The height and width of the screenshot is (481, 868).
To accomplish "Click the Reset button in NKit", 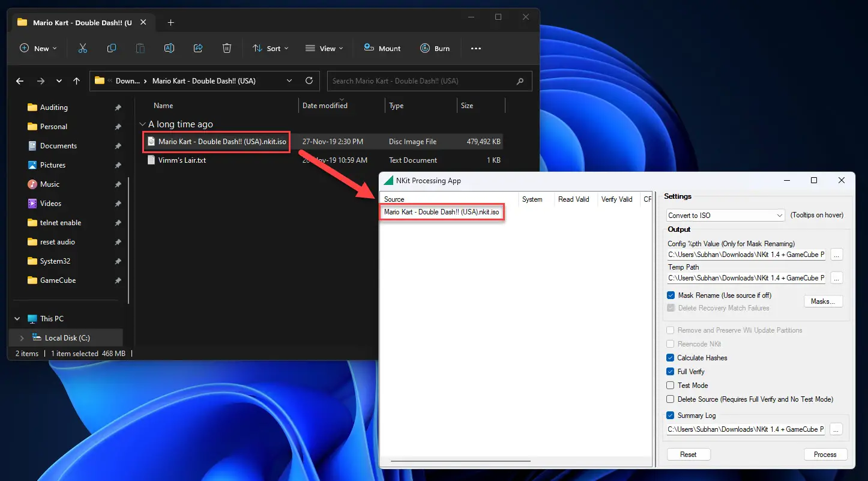I will click(x=689, y=455).
